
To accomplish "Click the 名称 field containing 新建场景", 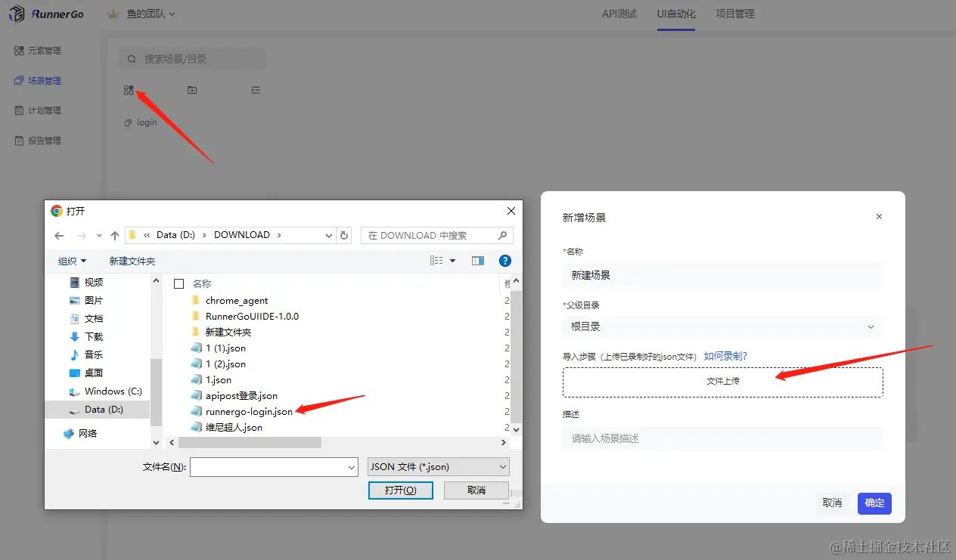I will point(722,275).
